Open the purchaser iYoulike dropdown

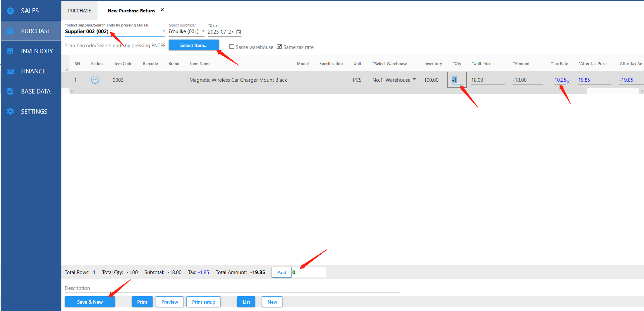(203, 32)
